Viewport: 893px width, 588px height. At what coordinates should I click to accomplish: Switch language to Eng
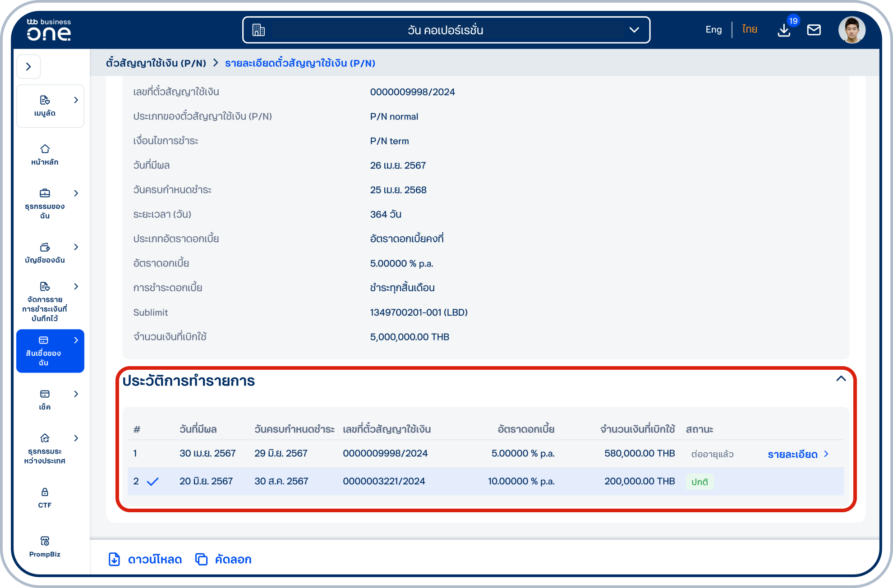tap(713, 30)
